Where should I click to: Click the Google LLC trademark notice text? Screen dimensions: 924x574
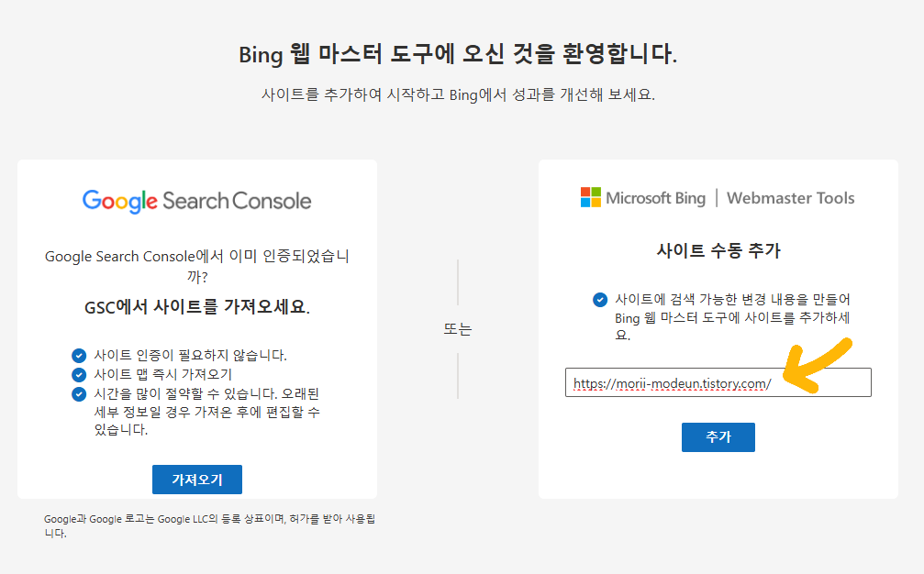pyautogui.click(x=209, y=525)
